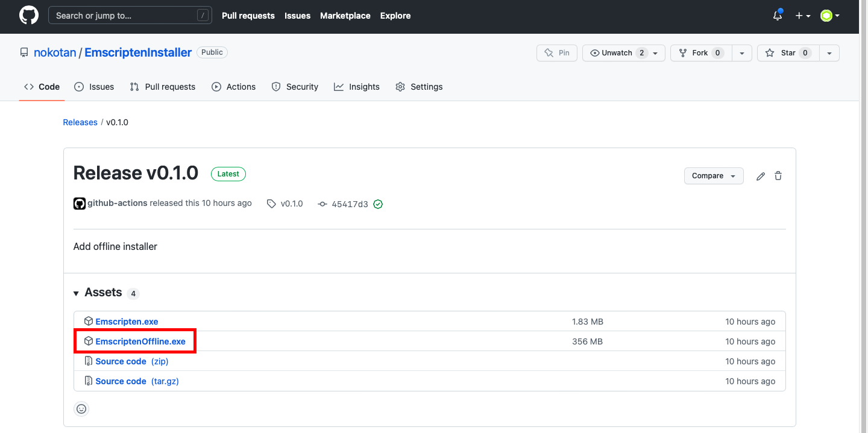Switch to the Insights tab
Image resolution: width=868 pixels, height=433 pixels.
pos(357,87)
